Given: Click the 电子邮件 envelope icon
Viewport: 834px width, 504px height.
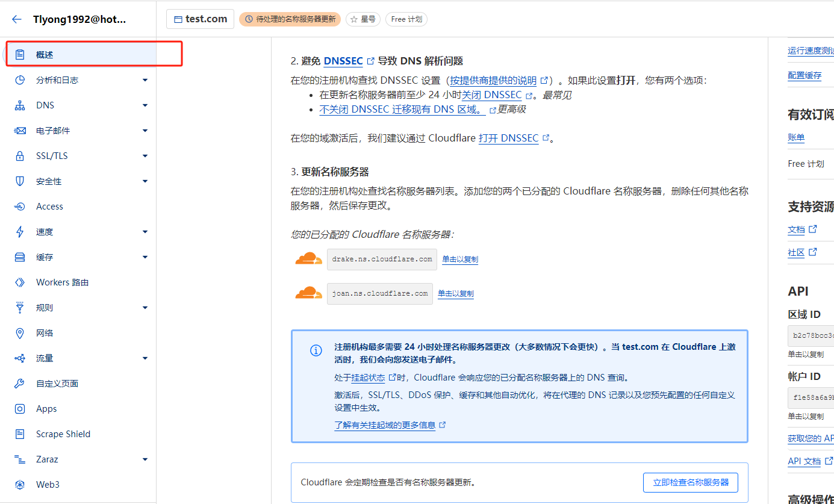Looking at the screenshot, I should 20,131.
